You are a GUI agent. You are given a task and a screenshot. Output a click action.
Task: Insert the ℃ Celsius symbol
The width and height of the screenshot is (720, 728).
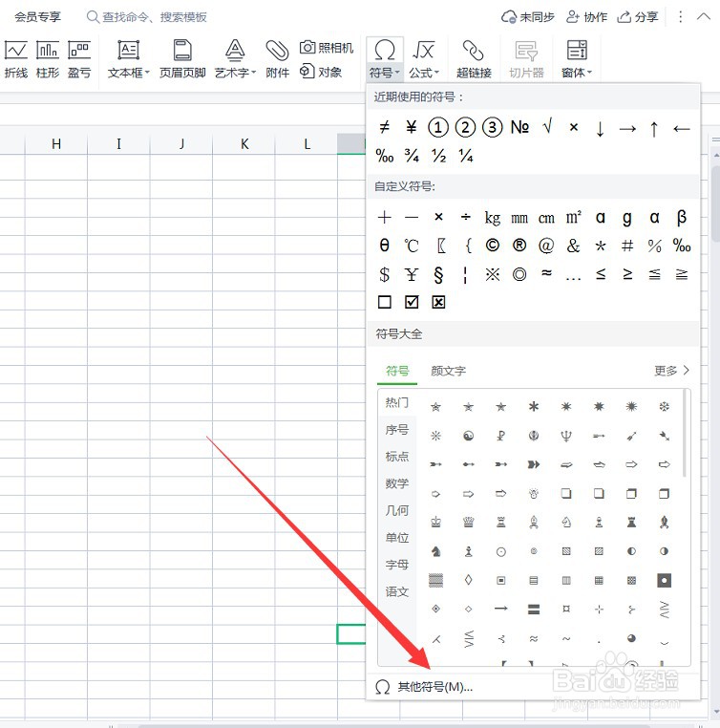411,246
